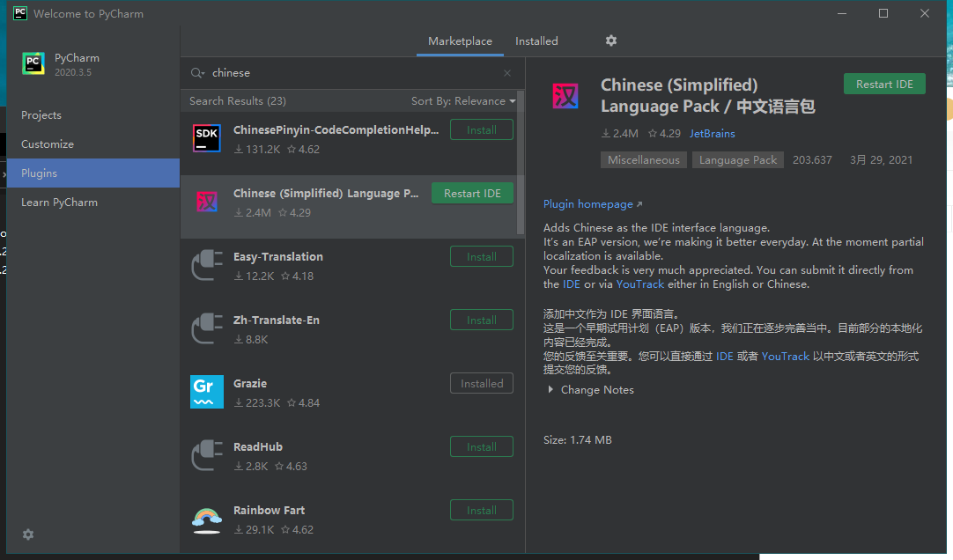Clear the chinese search text with X icon
The height and width of the screenshot is (560, 953).
(507, 73)
